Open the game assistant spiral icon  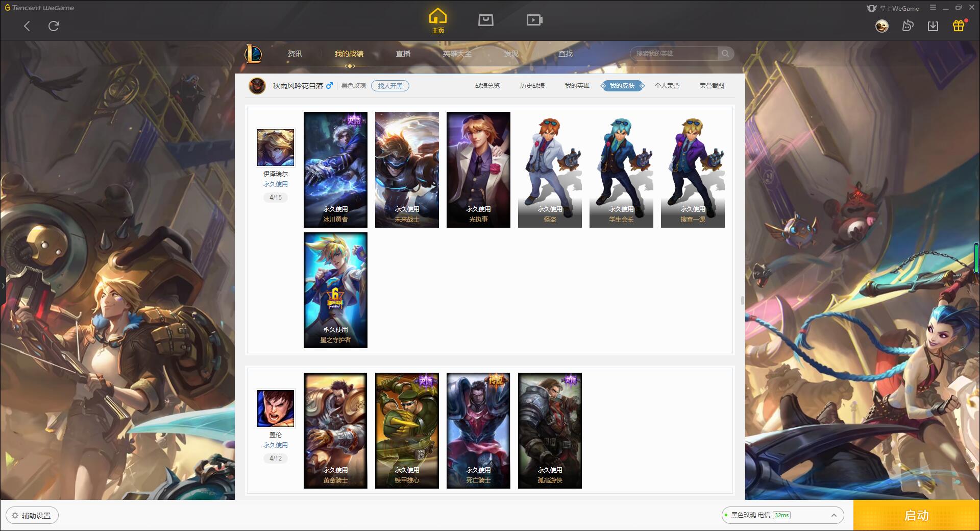908,26
